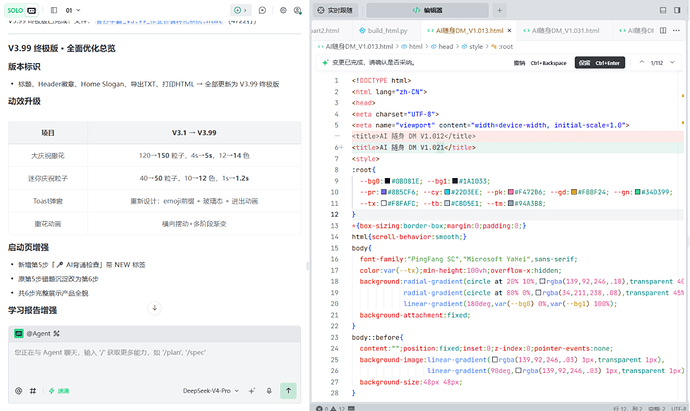Toggle the SOLO mode switch
The width and height of the screenshot is (690, 411).
[22, 10]
